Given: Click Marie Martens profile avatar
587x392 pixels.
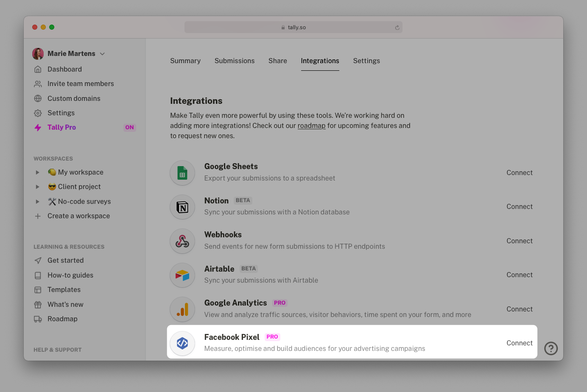Looking at the screenshot, I should (38, 54).
